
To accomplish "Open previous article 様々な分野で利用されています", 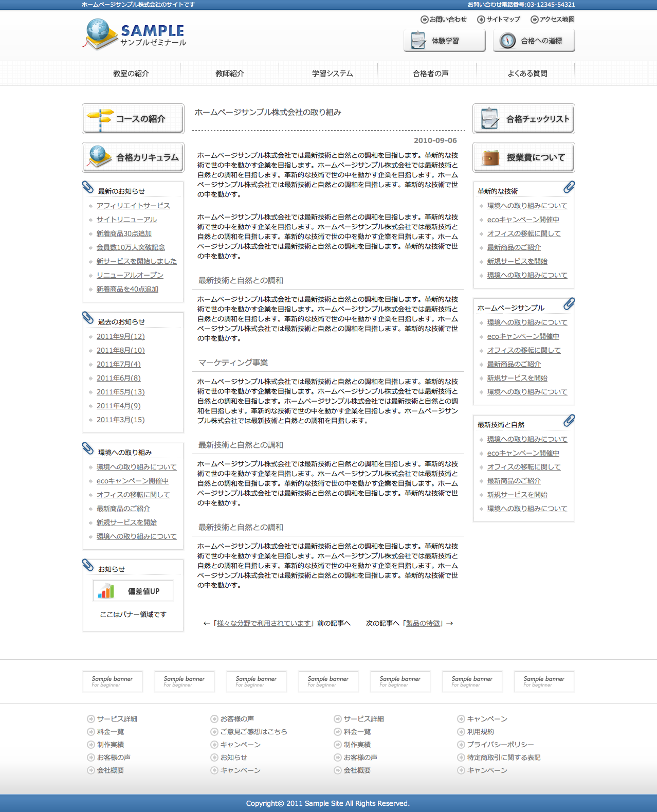I will (x=264, y=623).
